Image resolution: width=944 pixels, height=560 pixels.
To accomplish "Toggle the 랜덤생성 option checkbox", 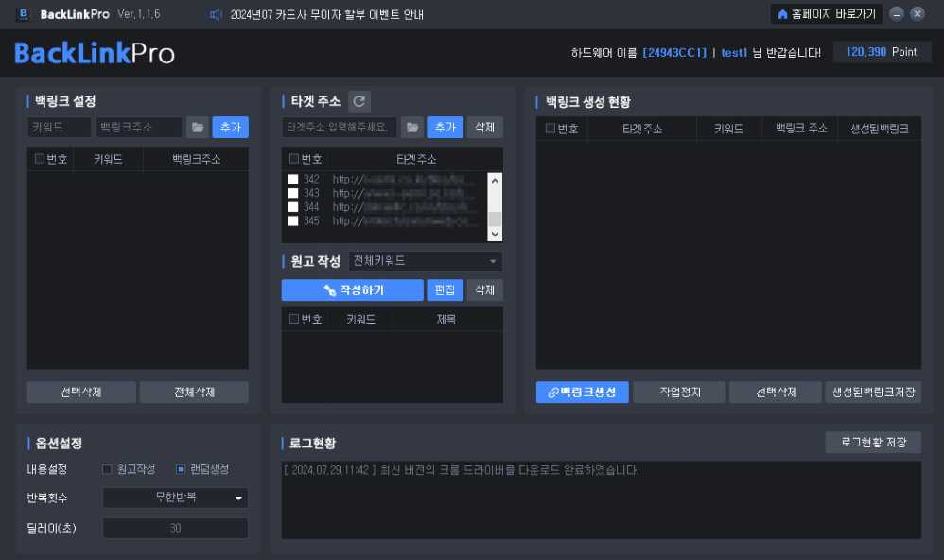I will point(181,469).
